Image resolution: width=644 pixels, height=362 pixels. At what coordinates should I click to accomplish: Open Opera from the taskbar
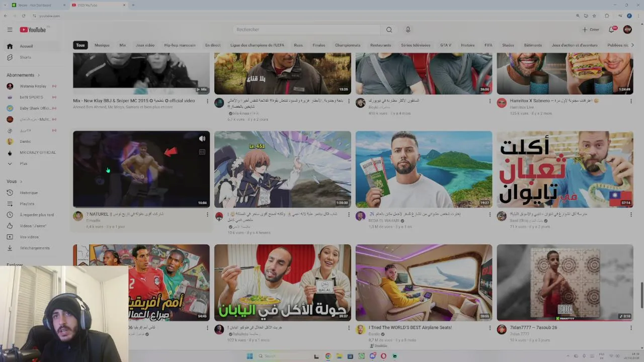383,356
